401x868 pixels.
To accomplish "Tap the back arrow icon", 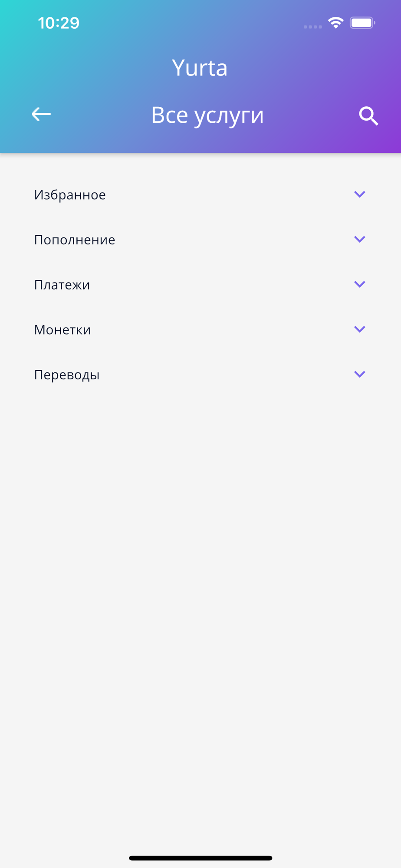I will (x=41, y=114).
